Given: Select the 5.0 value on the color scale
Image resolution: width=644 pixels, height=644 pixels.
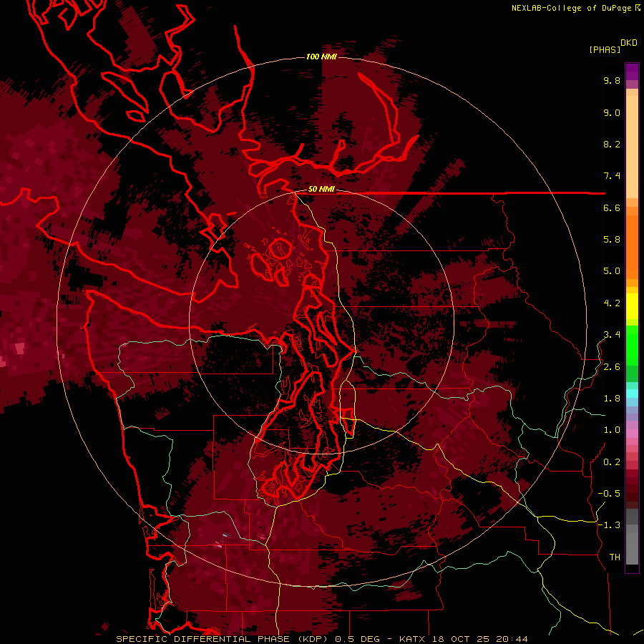Looking at the screenshot, I should [612, 271].
